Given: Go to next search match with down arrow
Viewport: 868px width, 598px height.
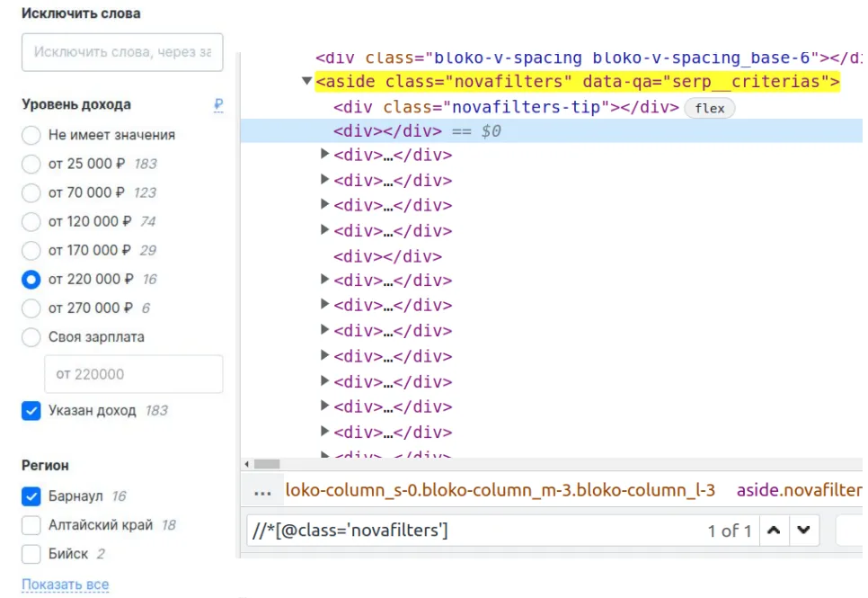Looking at the screenshot, I should [804, 531].
